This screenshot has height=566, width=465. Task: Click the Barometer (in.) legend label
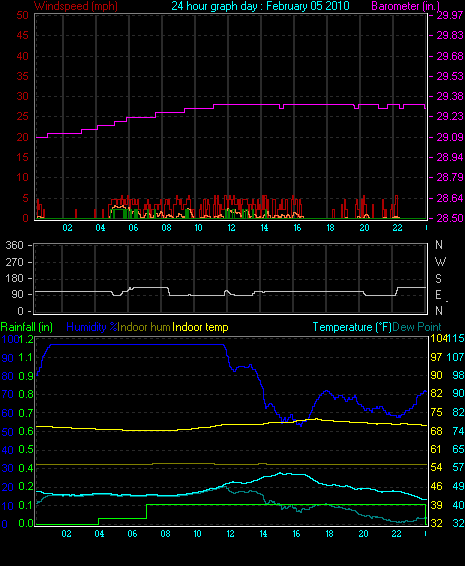point(405,6)
